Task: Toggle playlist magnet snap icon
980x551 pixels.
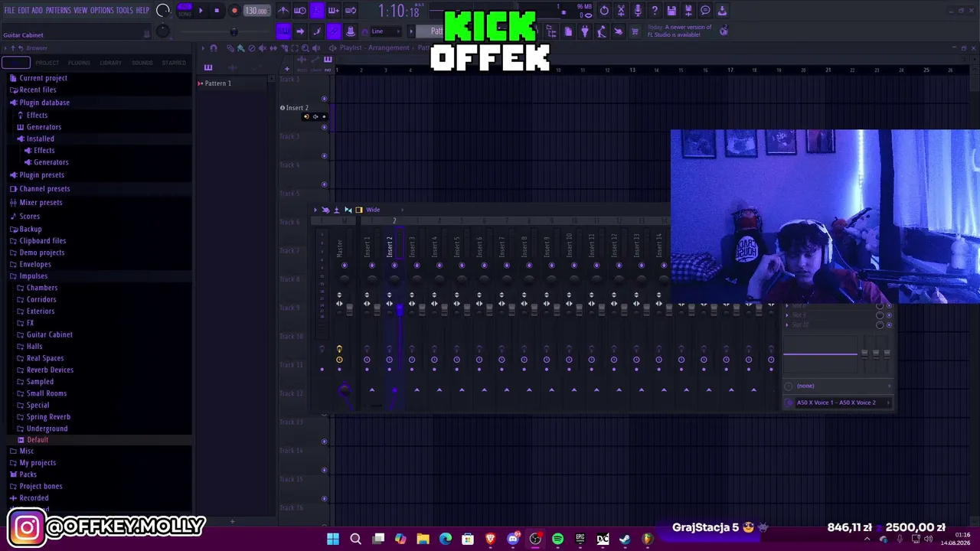Action: pos(214,48)
